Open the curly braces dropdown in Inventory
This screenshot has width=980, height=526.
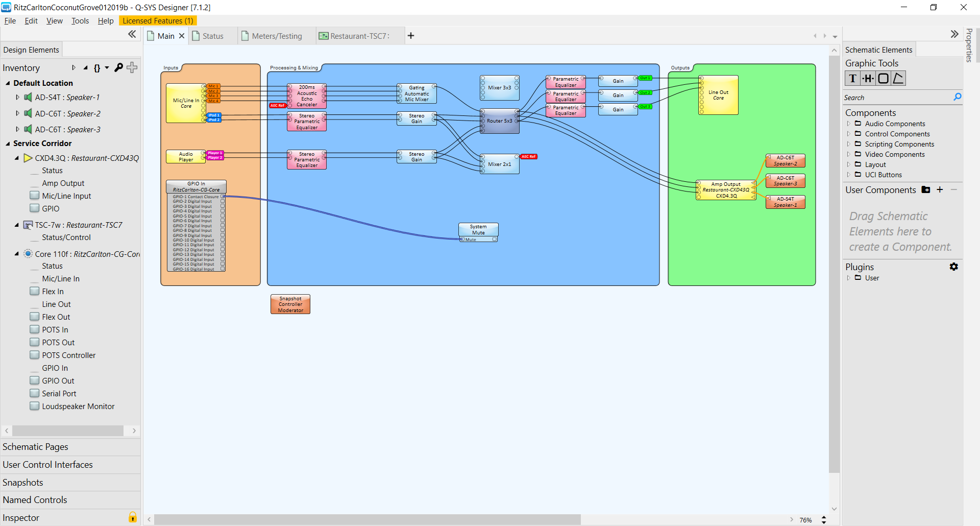(101, 68)
